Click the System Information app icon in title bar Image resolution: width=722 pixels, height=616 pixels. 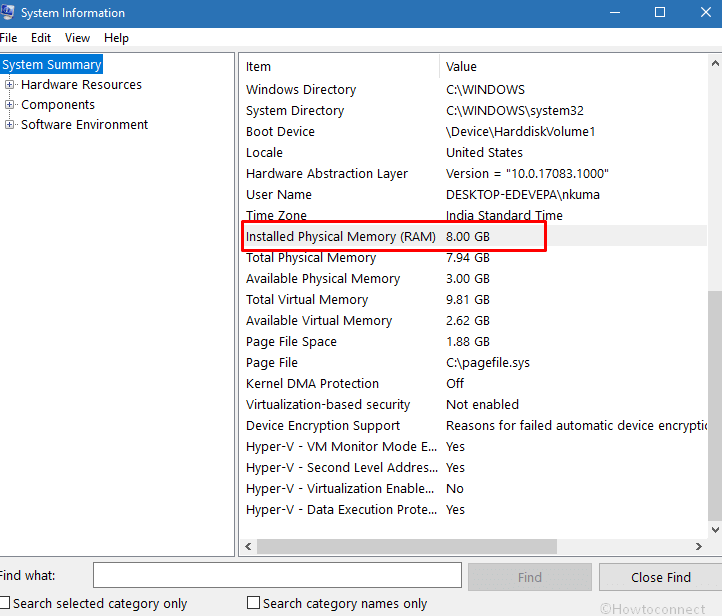7,12
